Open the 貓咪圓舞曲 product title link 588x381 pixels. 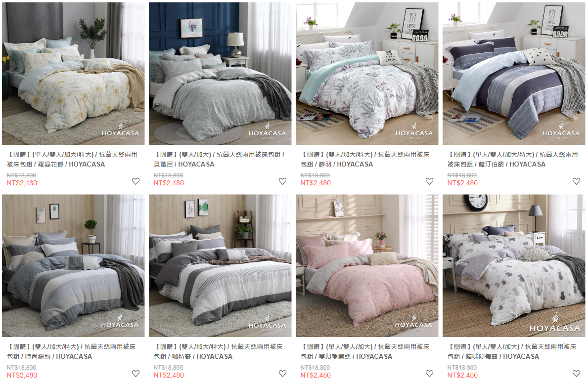[512, 351]
